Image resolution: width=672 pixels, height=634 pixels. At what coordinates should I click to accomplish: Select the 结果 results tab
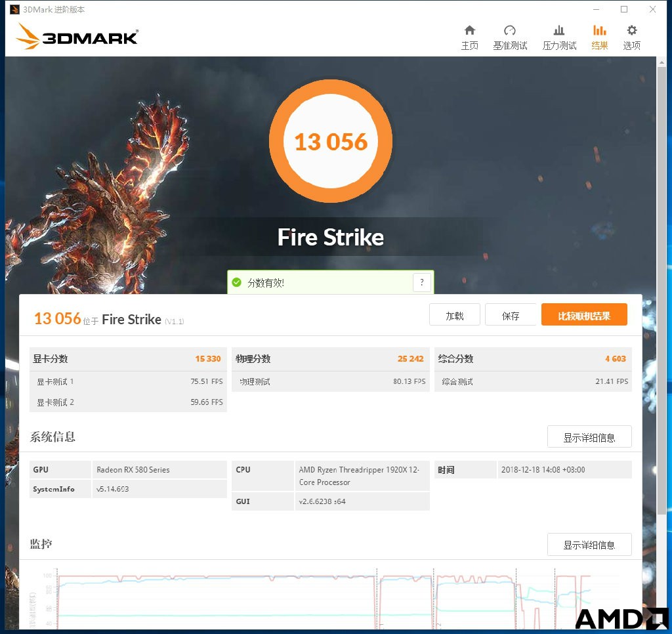click(x=599, y=37)
